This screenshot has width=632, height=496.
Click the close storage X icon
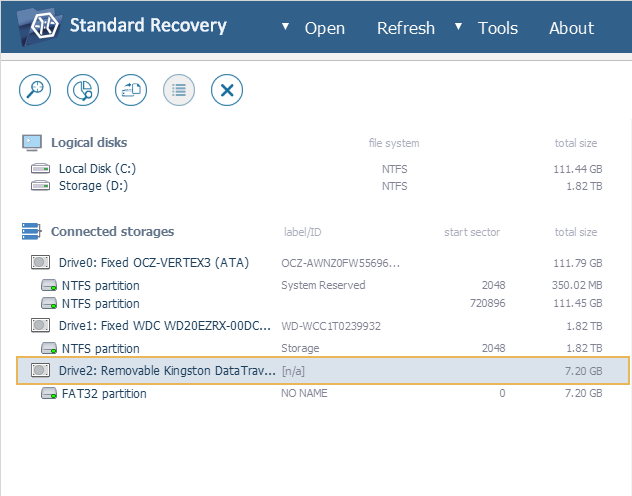coord(227,90)
